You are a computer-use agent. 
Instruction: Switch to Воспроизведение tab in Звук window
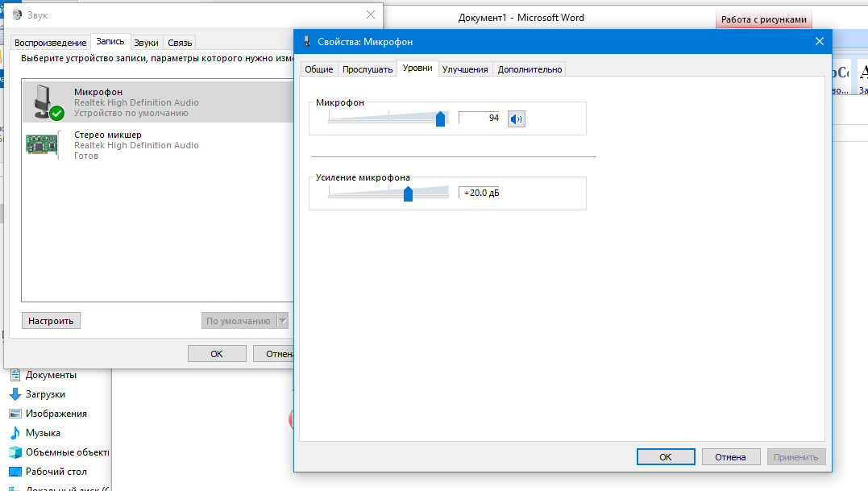(x=51, y=43)
